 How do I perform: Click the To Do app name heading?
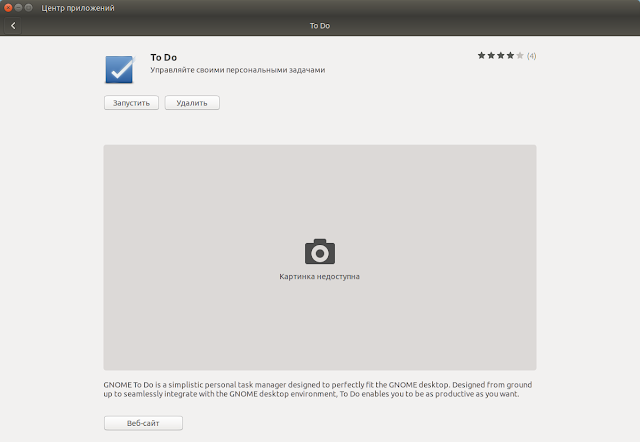point(163,58)
